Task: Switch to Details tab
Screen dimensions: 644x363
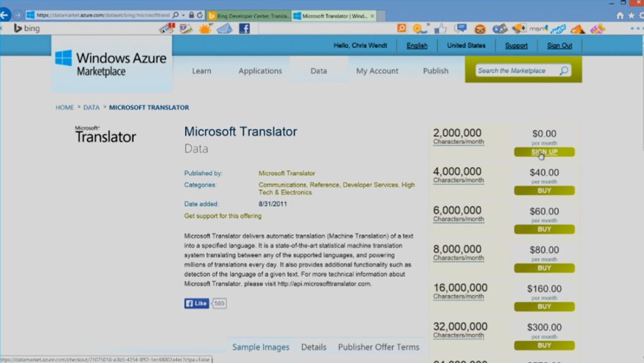Action: [314, 347]
